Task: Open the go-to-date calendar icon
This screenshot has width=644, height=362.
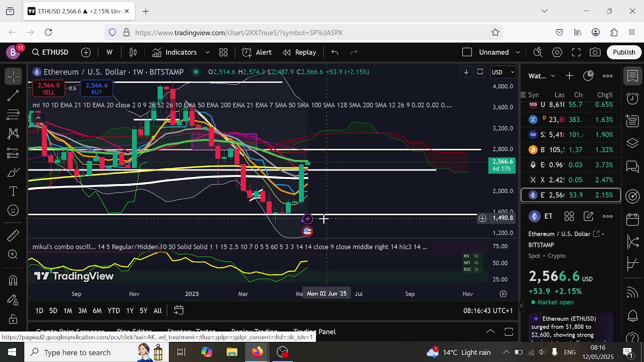Action: click(179, 311)
